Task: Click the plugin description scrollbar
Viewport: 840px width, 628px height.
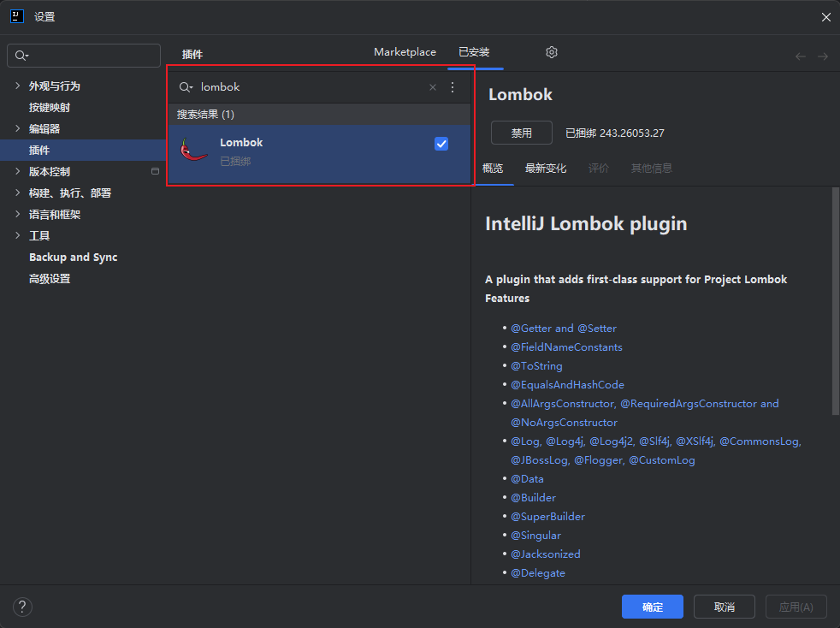Action: click(835, 301)
